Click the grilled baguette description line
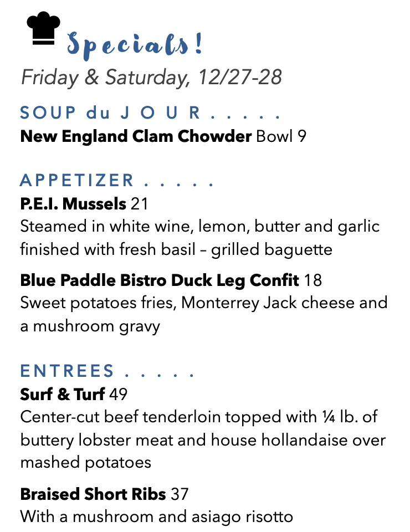 coord(176,250)
